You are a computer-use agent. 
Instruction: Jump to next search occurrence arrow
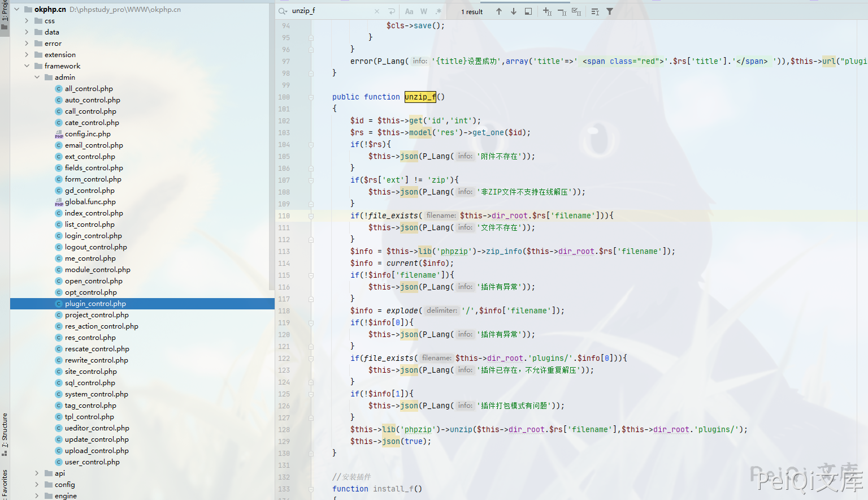tap(513, 11)
